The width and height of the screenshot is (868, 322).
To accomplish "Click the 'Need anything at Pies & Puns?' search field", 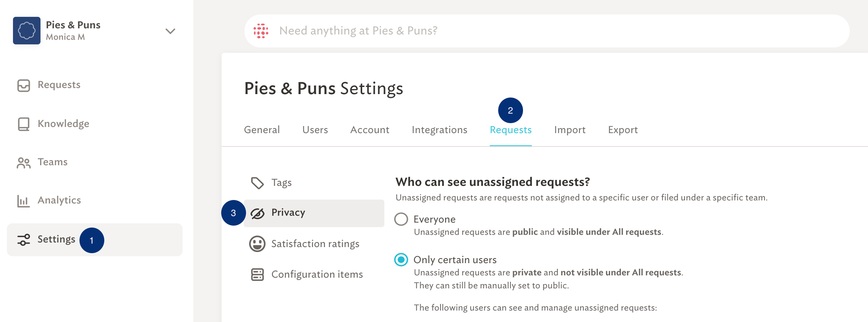I will coord(547,31).
